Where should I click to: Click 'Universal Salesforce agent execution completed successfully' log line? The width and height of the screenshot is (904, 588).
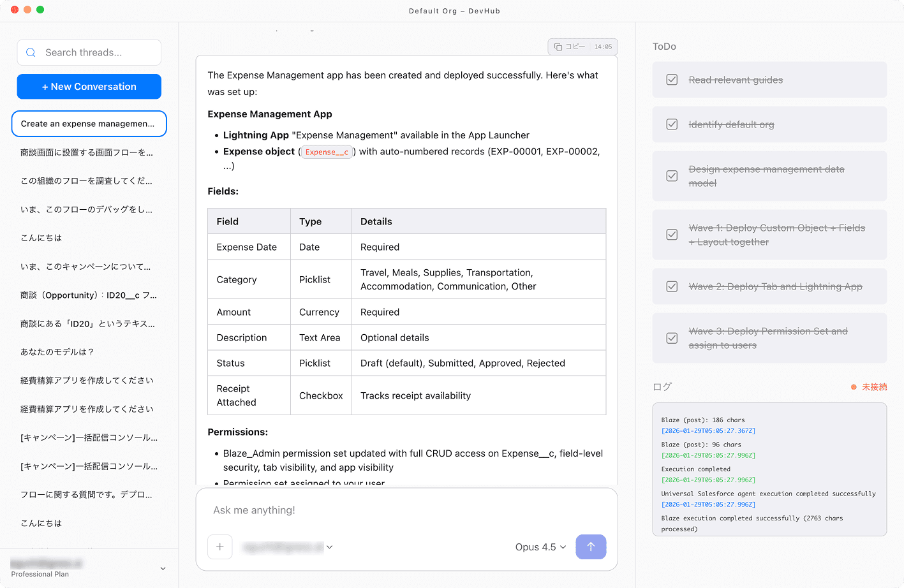(x=768, y=494)
